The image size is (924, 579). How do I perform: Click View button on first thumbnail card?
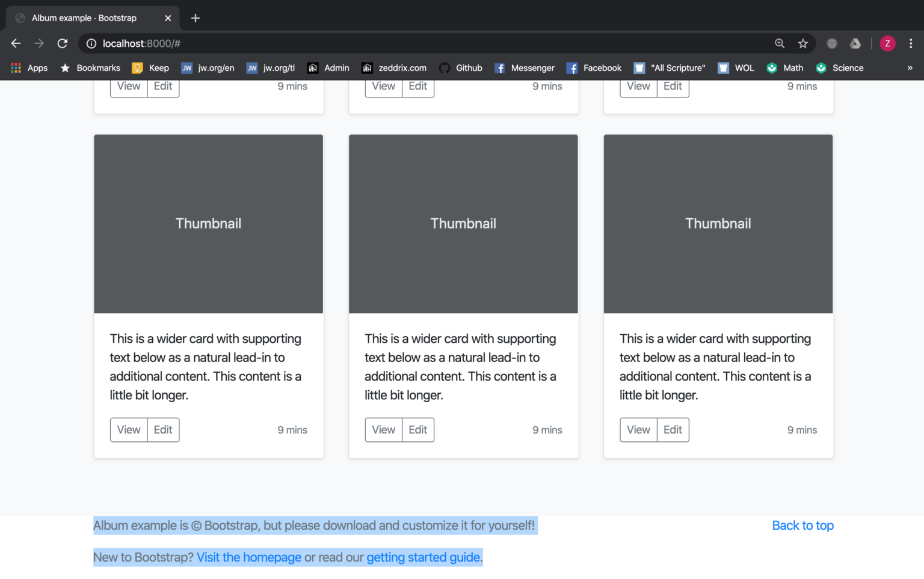(129, 430)
